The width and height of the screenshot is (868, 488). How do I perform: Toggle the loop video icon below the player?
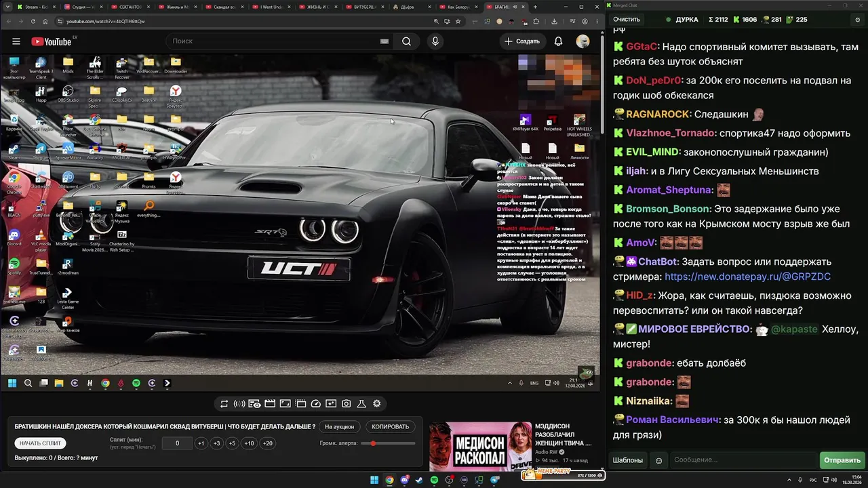[224, 404]
